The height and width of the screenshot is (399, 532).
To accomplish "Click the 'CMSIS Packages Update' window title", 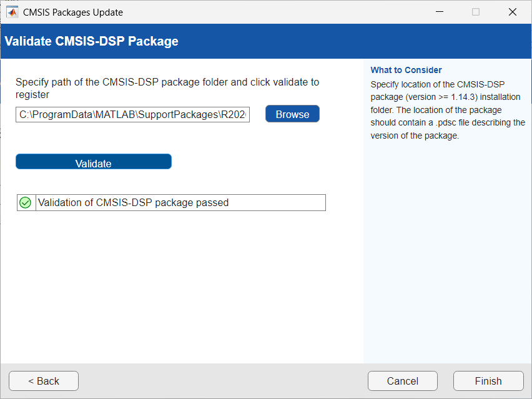I will pyautogui.click(x=73, y=12).
